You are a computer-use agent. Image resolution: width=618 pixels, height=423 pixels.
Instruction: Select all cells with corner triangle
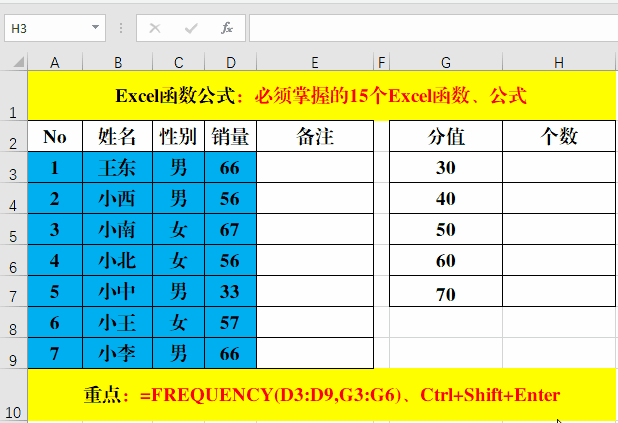(19, 62)
